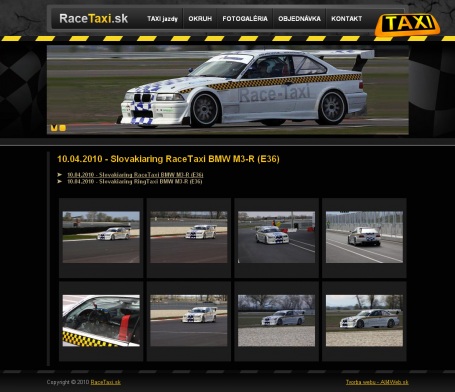Open the Slovakiaring RingTaxi BMW M3-R gallery link

pyautogui.click(x=135, y=182)
